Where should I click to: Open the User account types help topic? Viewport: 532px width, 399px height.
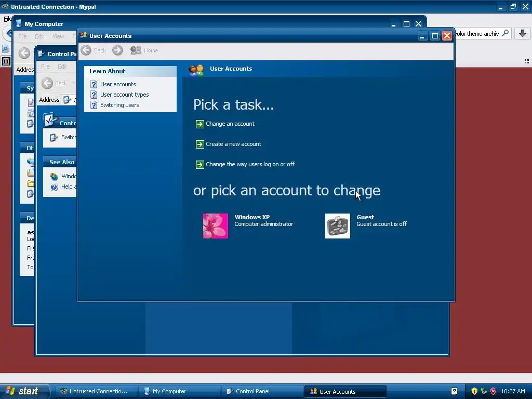[x=124, y=95]
